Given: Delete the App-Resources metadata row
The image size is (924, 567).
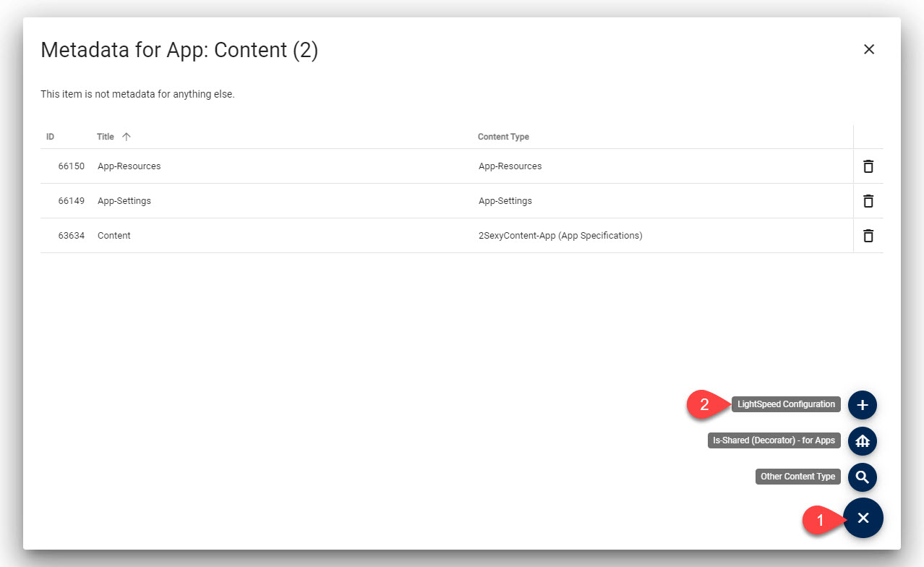Looking at the screenshot, I should [x=868, y=166].
